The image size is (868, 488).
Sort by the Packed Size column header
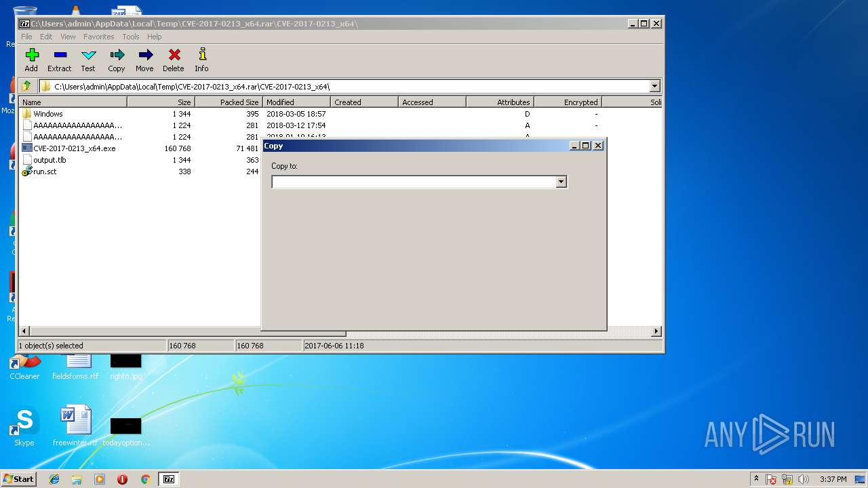(229, 102)
